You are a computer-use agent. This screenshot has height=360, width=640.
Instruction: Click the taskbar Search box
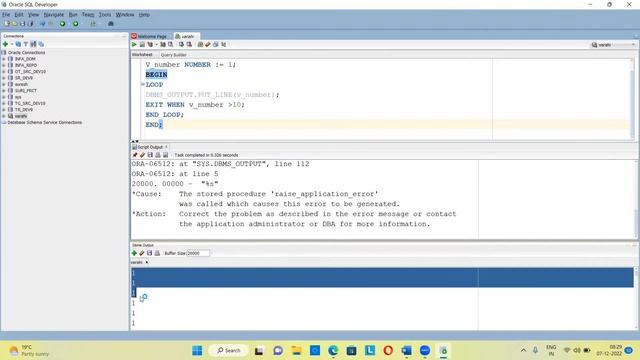[229, 351]
